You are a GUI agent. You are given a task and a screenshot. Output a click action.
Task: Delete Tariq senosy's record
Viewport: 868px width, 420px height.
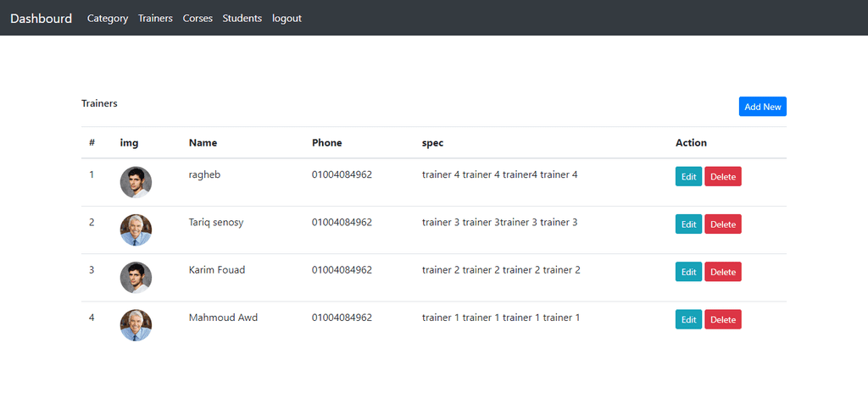[723, 224]
